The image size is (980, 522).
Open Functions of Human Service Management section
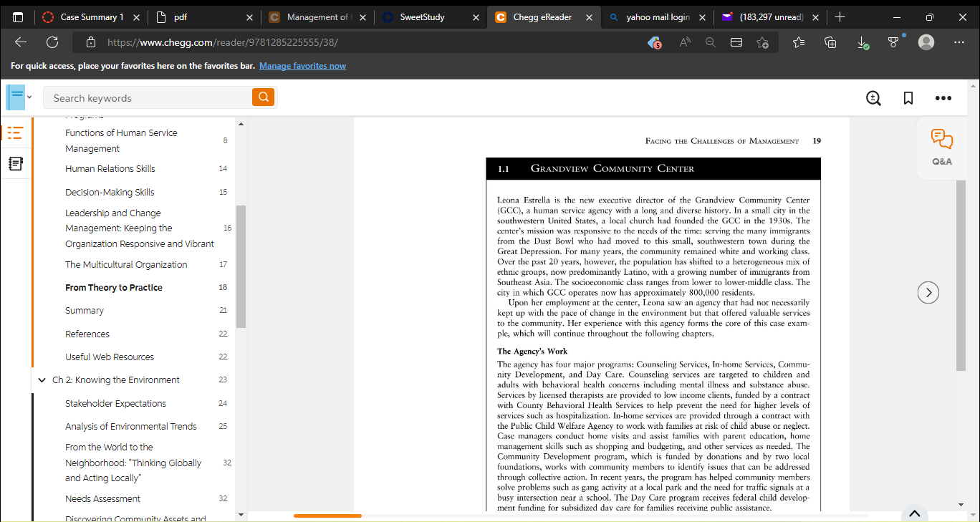(121, 140)
